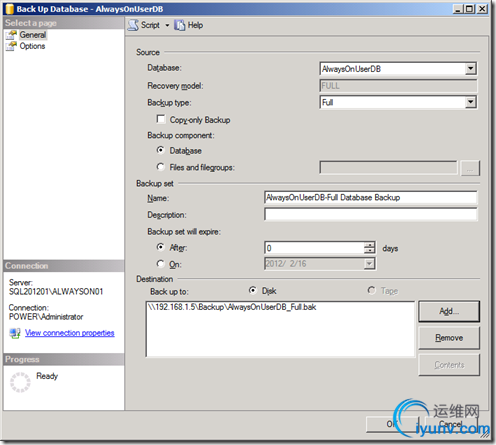Open the Database combo box
The height and width of the screenshot is (445, 496).
point(470,69)
